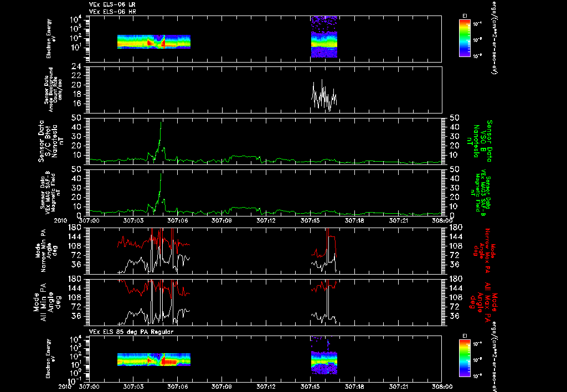Click the green 'VSO B Nanotesla' axis label
567x392 pixels.
[x=479, y=141]
